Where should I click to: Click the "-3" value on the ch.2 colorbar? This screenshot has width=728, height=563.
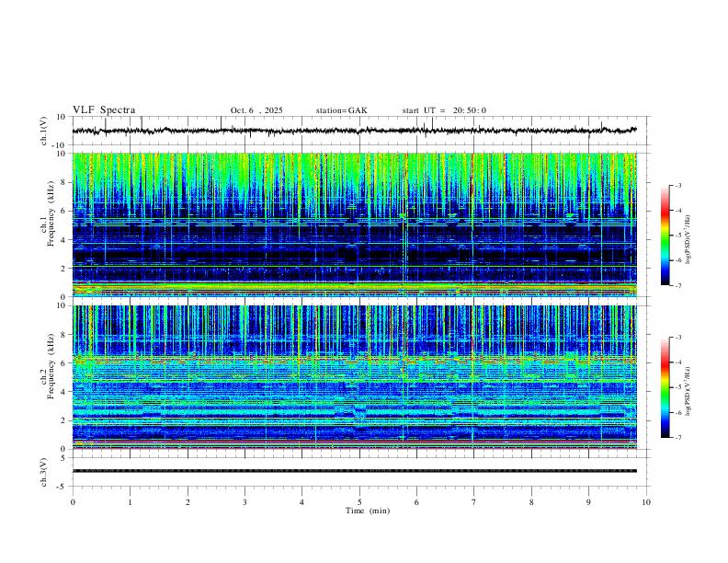click(x=678, y=338)
